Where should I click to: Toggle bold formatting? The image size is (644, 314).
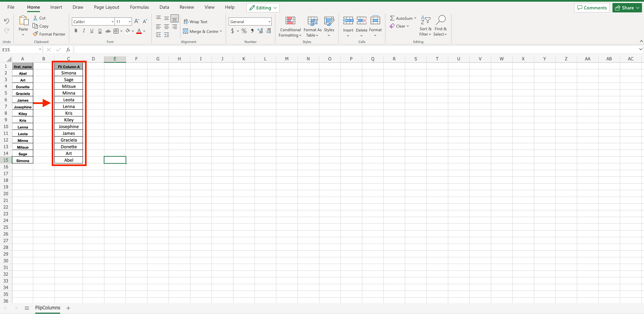[x=76, y=31]
